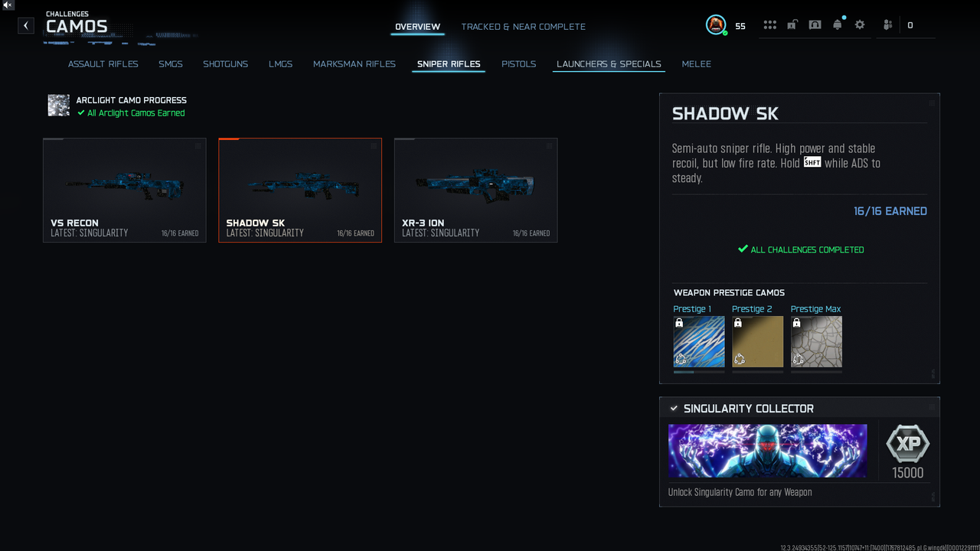
Task: Open the headset chat icon
Action: [815, 25]
